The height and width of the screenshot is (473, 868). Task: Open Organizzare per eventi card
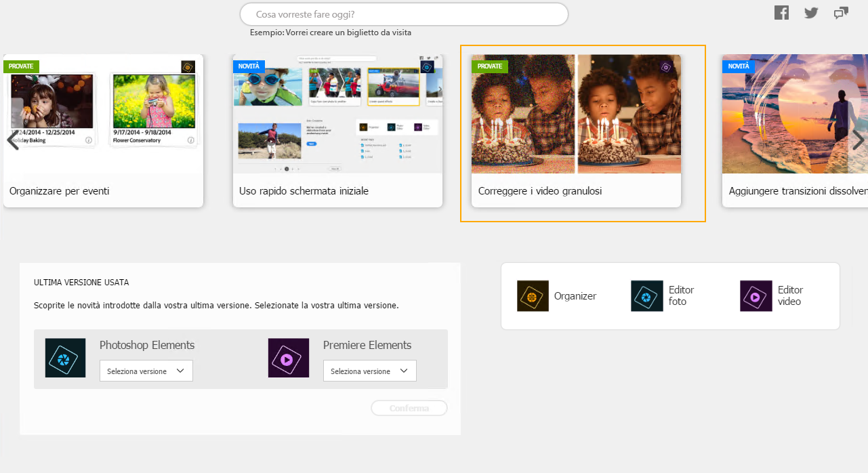pyautogui.click(x=103, y=131)
